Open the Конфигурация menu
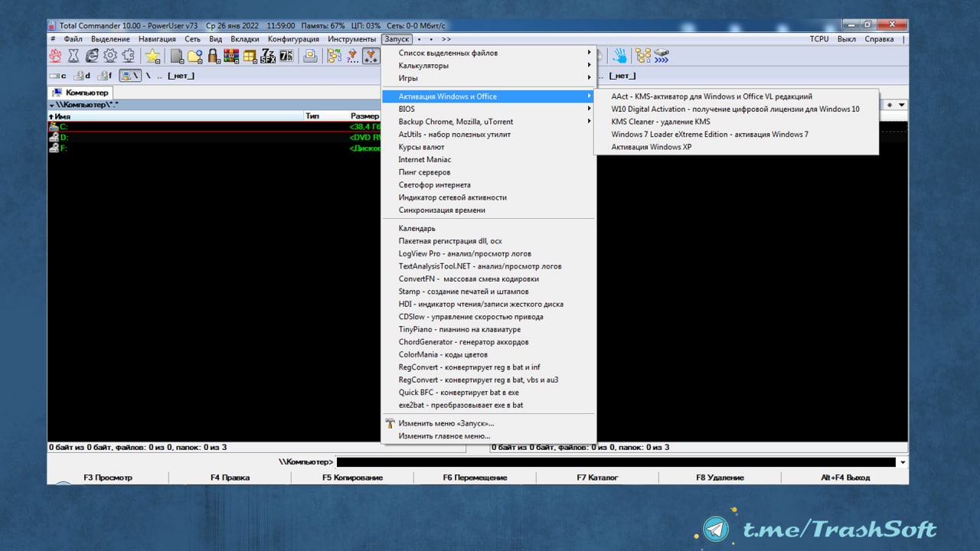 (293, 39)
